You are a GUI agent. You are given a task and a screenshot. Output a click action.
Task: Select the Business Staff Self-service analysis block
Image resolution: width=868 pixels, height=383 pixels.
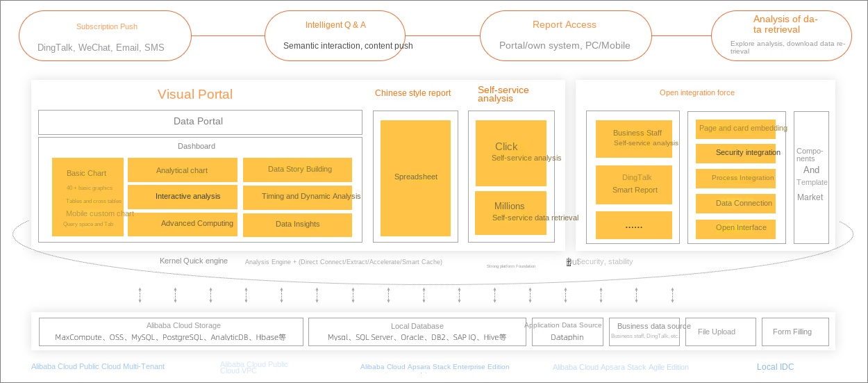634,138
